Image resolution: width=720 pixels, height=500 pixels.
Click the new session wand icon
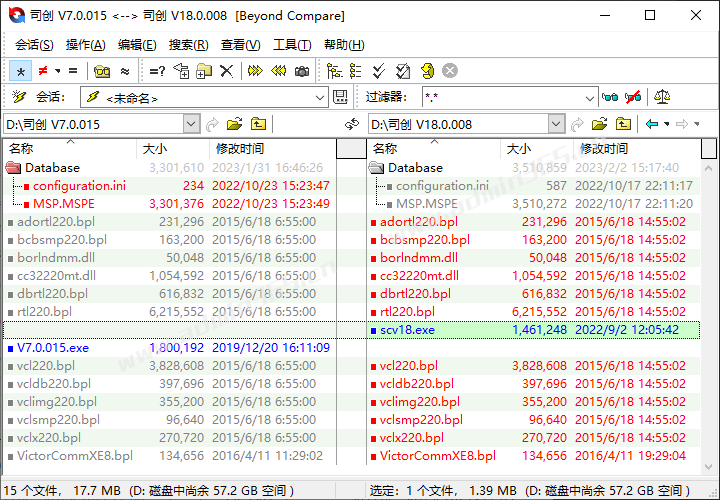coord(18,97)
